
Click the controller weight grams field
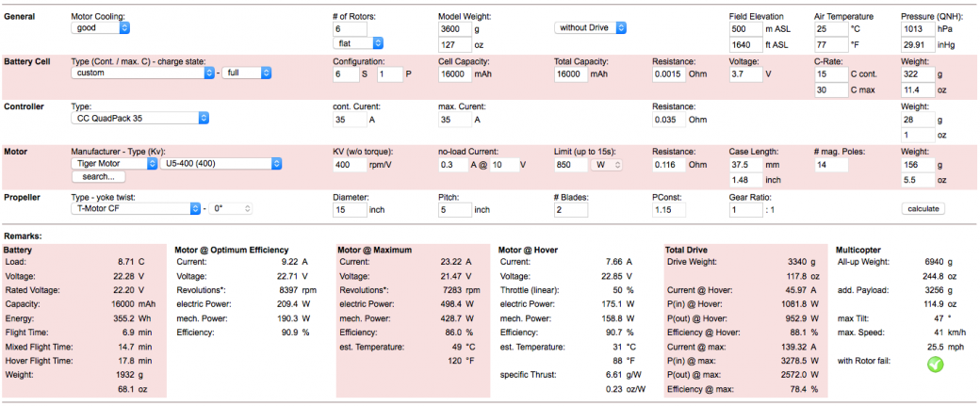918,120
